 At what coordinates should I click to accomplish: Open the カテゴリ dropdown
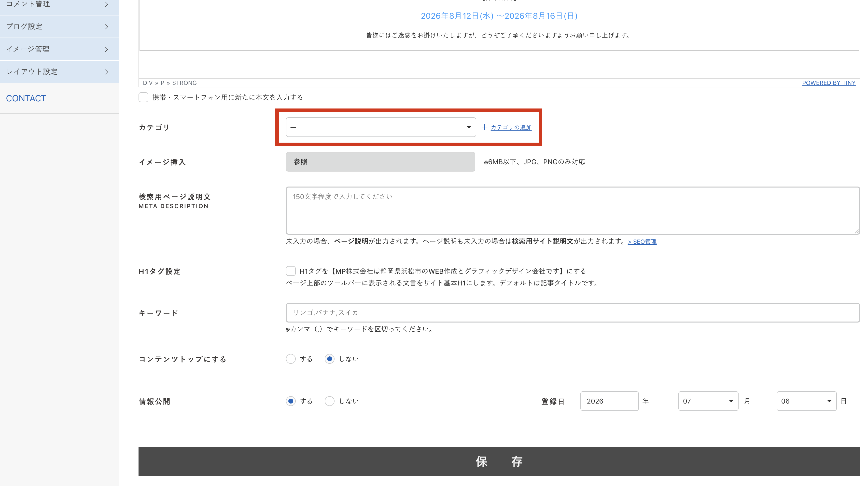click(x=381, y=127)
